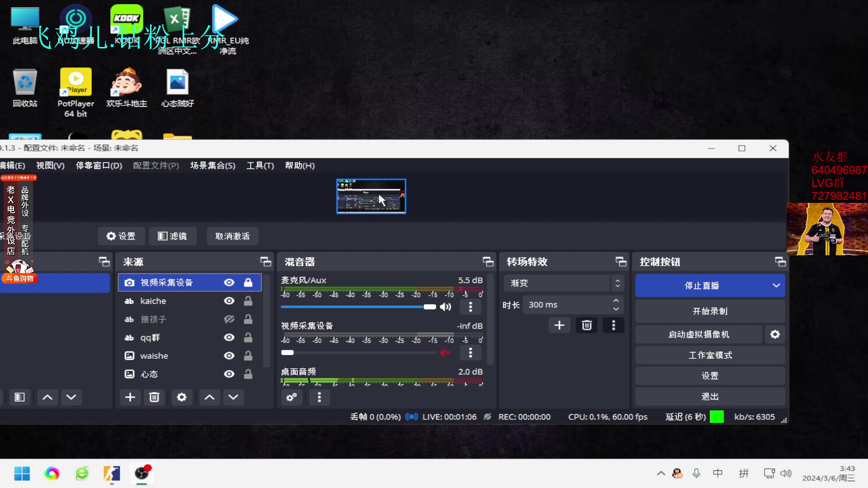Show the hidden 接孩子 source
The image size is (868, 488).
pyautogui.click(x=229, y=319)
